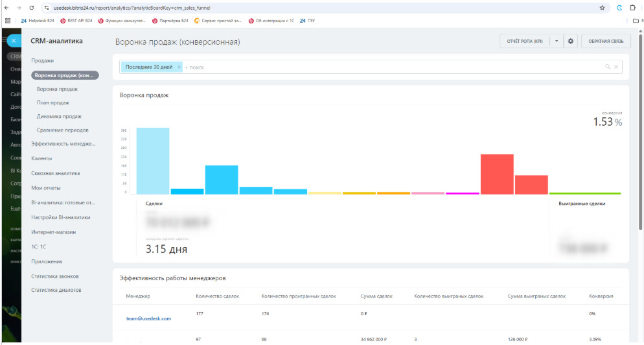
Task: Open the 1С: 1С sidebar item
Action: [39, 246]
